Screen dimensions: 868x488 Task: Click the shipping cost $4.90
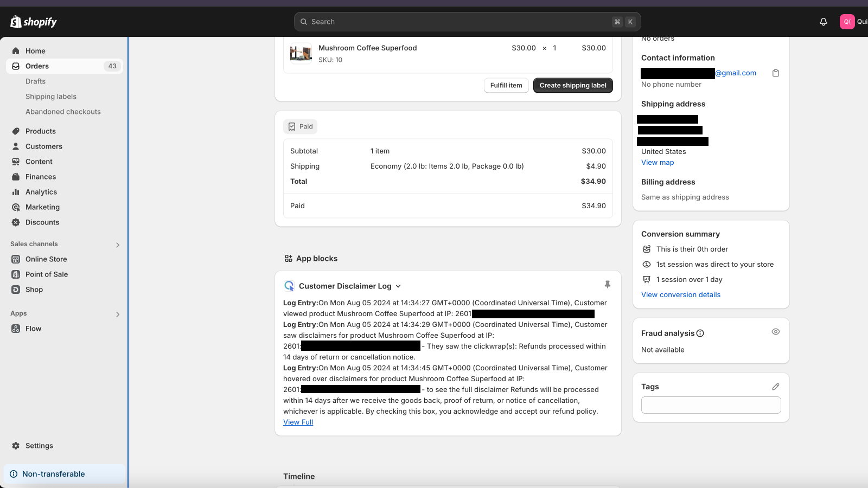596,166
